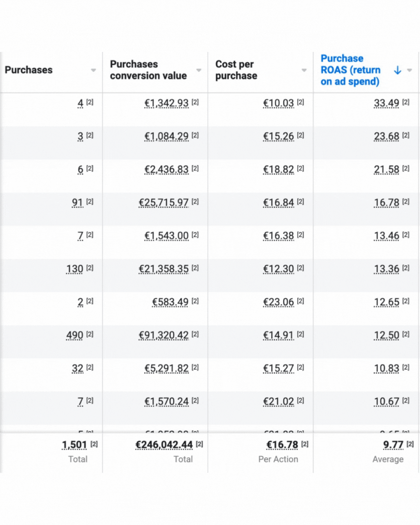Open the 490 purchases value
The image size is (420, 525).
75,335
